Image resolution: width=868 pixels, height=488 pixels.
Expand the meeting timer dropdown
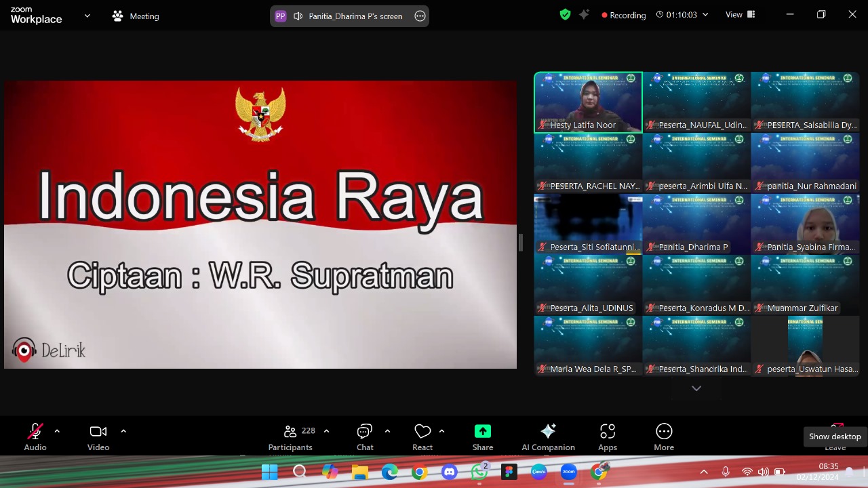[705, 14]
